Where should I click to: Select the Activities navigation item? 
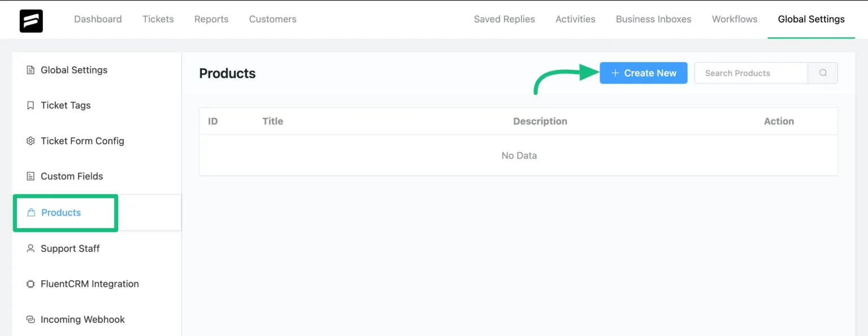point(575,19)
